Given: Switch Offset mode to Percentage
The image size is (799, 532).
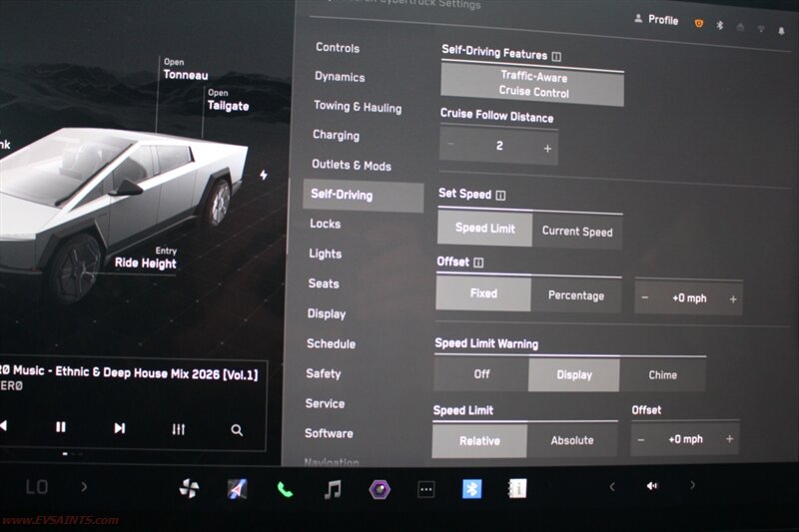Looking at the screenshot, I should click(x=576, y=295).
